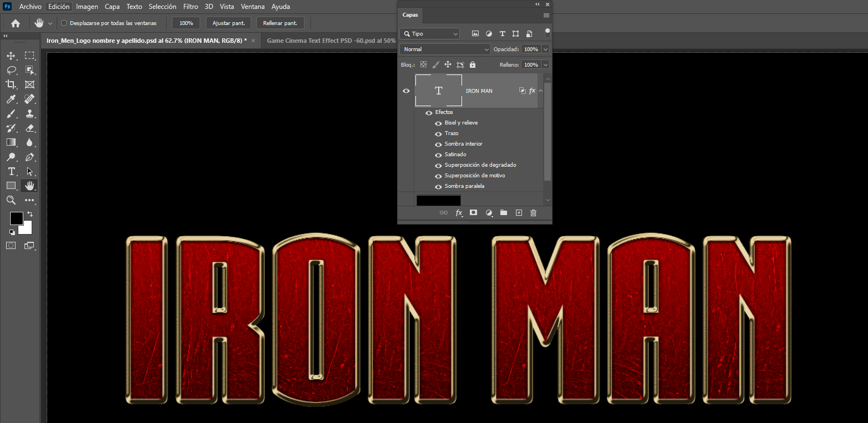This screenshot has height=423, width=868.
Task: Hide all Efectos on the layer
Action: point(429,112)
